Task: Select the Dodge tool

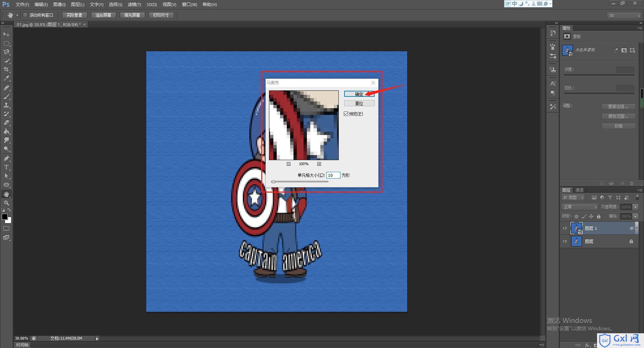Action: [6, 149]
